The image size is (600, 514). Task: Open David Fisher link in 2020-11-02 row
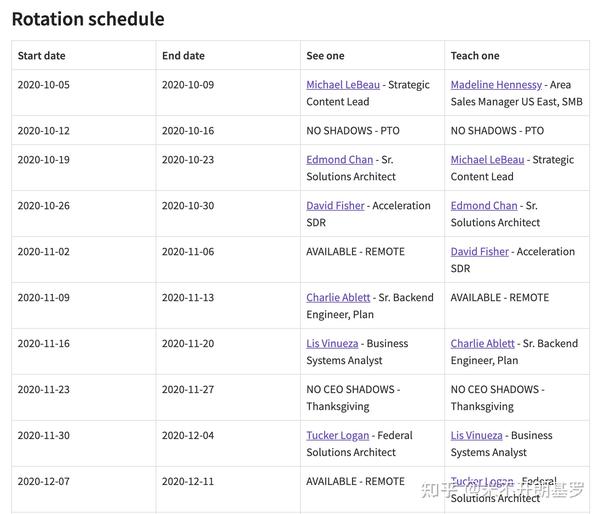[480, 252]
